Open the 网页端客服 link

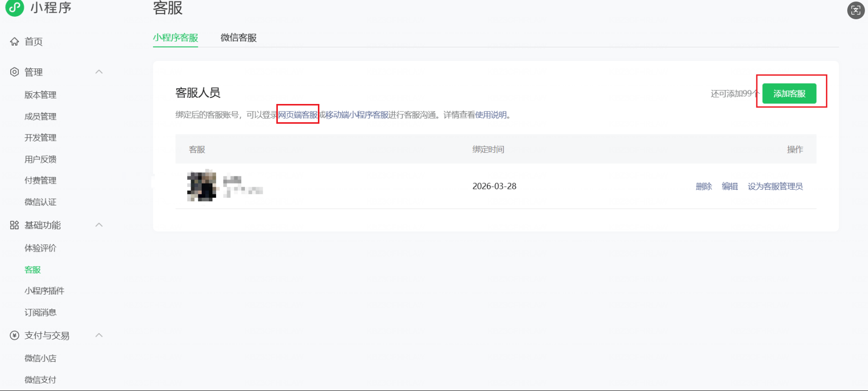click(298, 115)
